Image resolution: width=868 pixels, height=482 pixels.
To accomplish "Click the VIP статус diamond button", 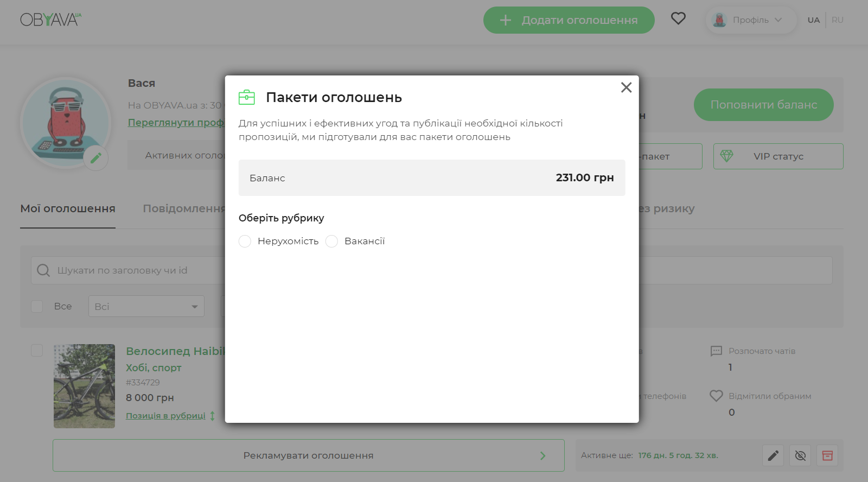I will (778, 156).
